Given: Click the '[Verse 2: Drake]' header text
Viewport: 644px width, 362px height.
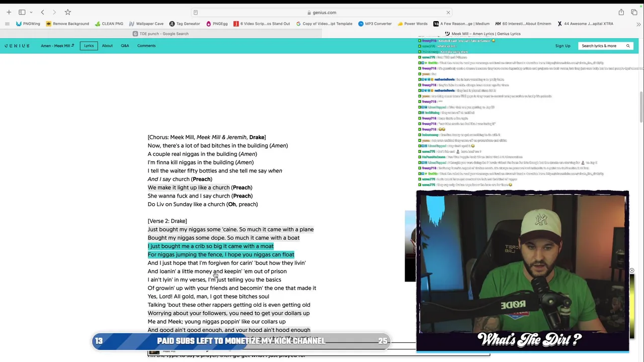Looking at the screenshot, I should click(167, 221).
